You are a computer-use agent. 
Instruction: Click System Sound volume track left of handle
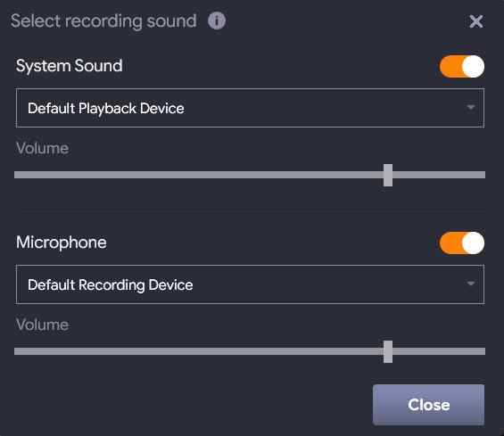coord(199,175)
